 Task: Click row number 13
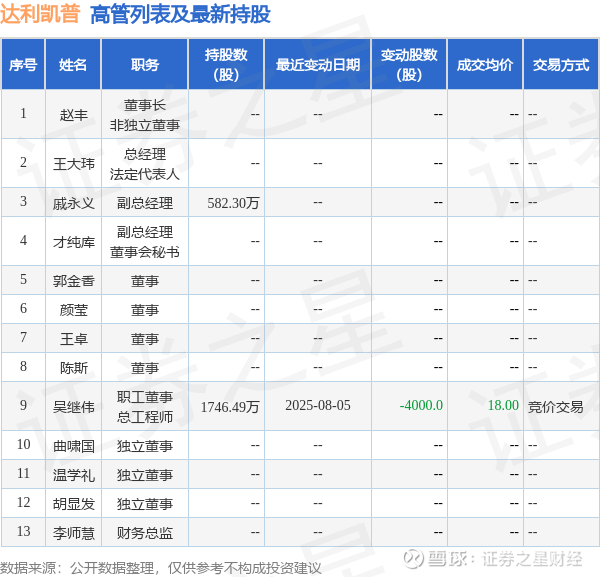[x=23, y=531]
